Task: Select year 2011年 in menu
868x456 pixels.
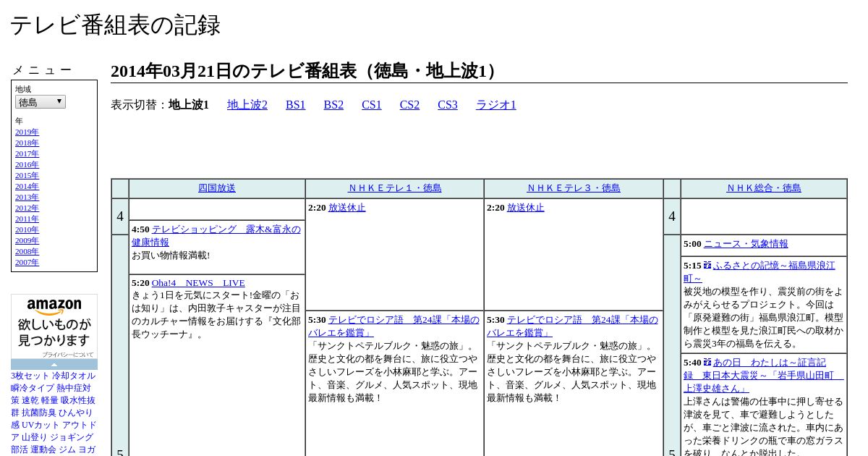Action: point(27,219)
